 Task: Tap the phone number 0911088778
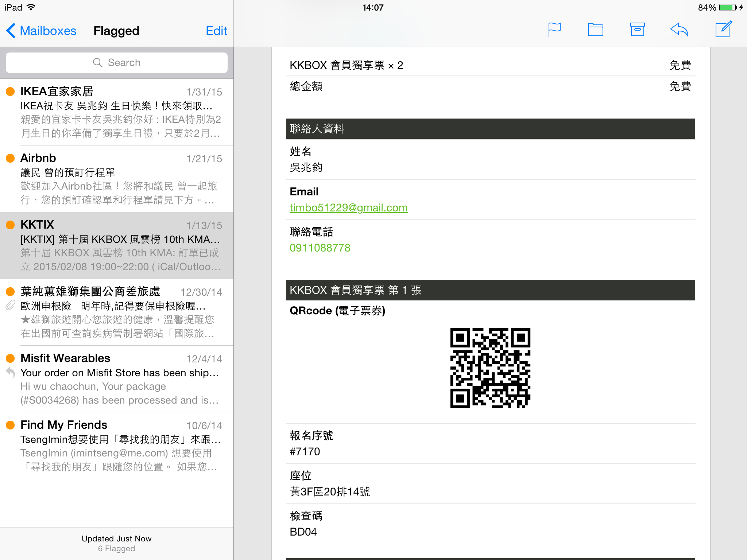coord(320,248)
